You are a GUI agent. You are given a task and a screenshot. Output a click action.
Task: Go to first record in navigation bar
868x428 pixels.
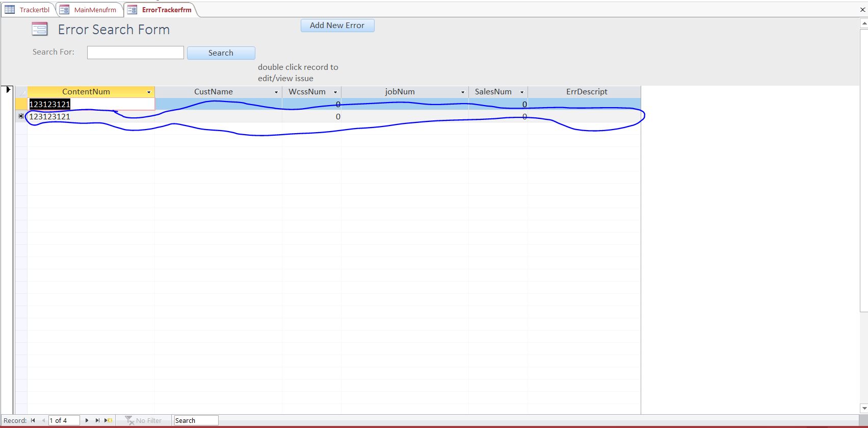(33, 420)
